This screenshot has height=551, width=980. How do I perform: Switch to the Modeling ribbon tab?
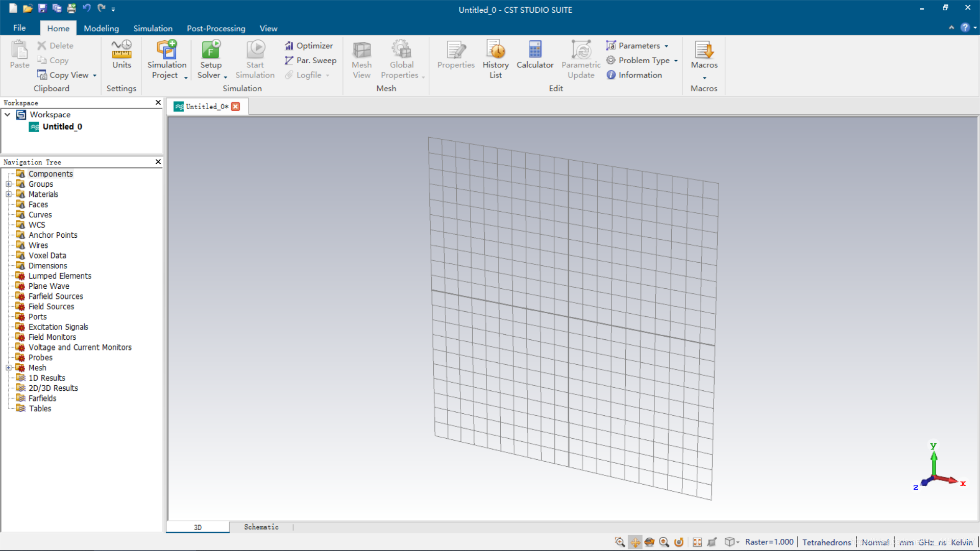pyautogui.click(x=101, y=29)
